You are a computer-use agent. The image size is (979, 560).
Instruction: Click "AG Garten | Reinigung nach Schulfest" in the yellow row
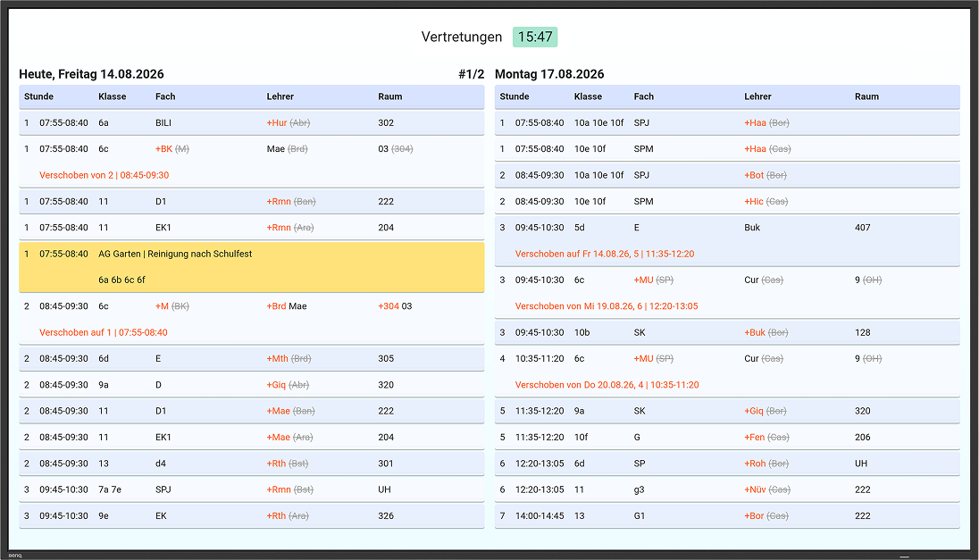175,254
